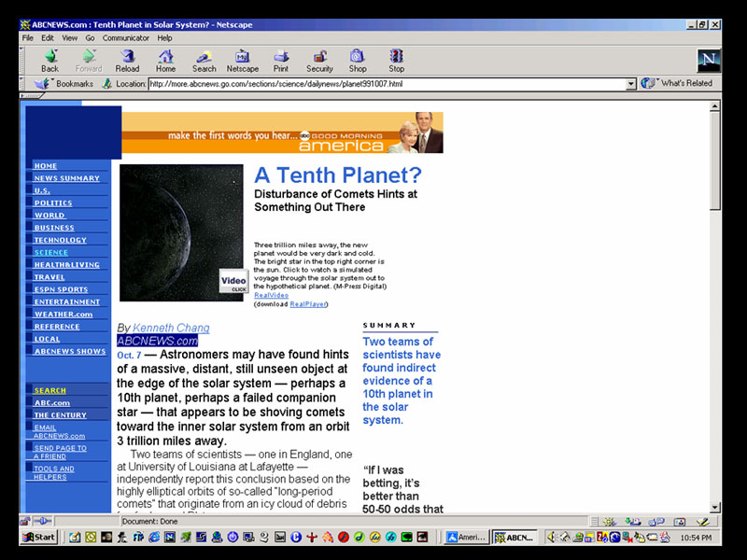Click the Good Morning America banner ad
This screenshot has width=747, height=560.
283,133
